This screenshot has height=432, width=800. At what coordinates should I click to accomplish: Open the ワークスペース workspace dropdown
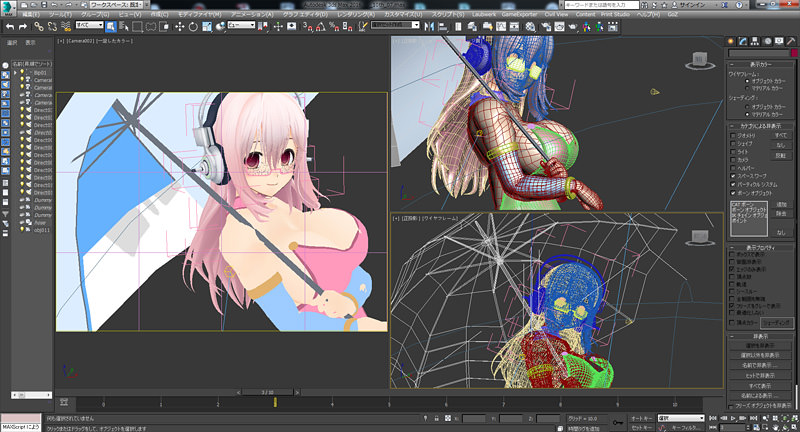click(116, 5)
